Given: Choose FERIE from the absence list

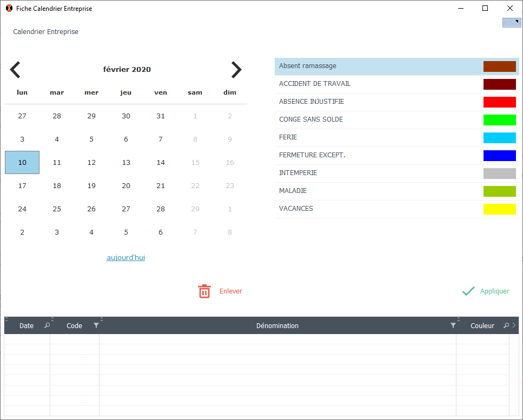Looking at the screenshot, I should 288,137.
